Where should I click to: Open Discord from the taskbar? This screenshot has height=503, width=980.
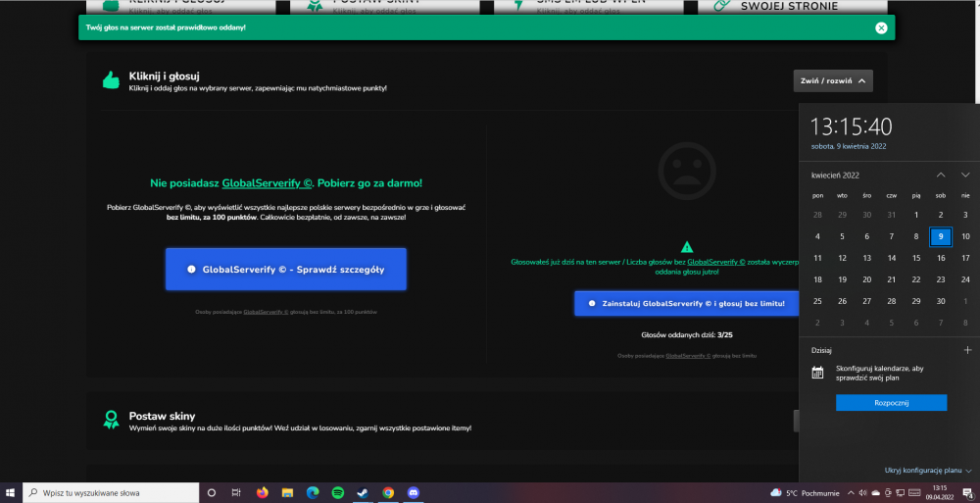[414, 493]
